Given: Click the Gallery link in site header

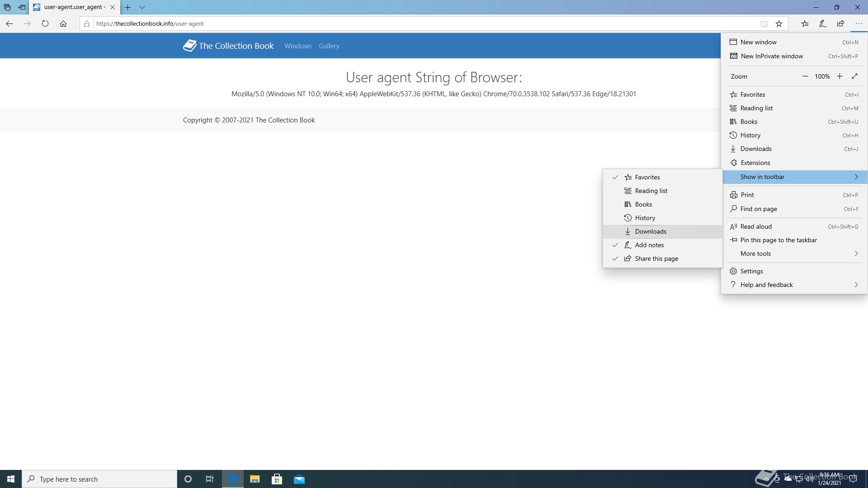Looking at the screenshot, I should click(329, 46).
